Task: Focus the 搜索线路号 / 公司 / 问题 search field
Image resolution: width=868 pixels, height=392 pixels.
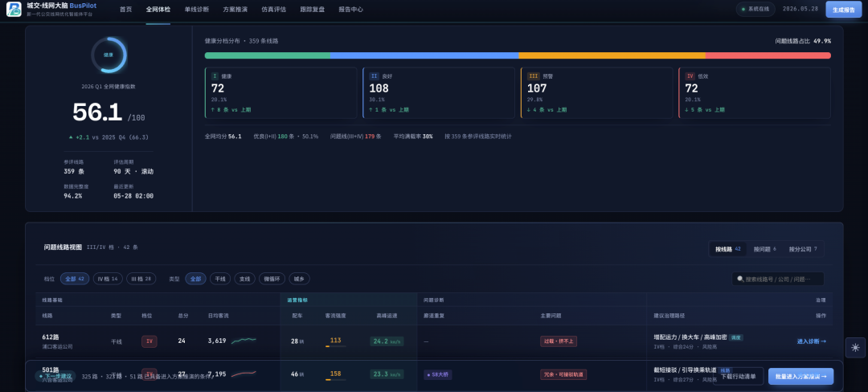Action: click(x=778, y=280)
